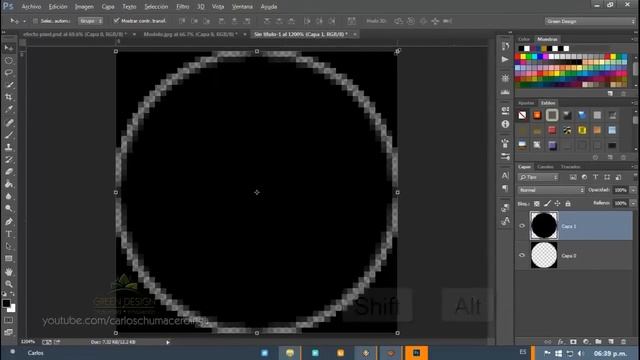Click the foreground black color swatch
This screenshot has height=360, width=640.
point(6,303)
